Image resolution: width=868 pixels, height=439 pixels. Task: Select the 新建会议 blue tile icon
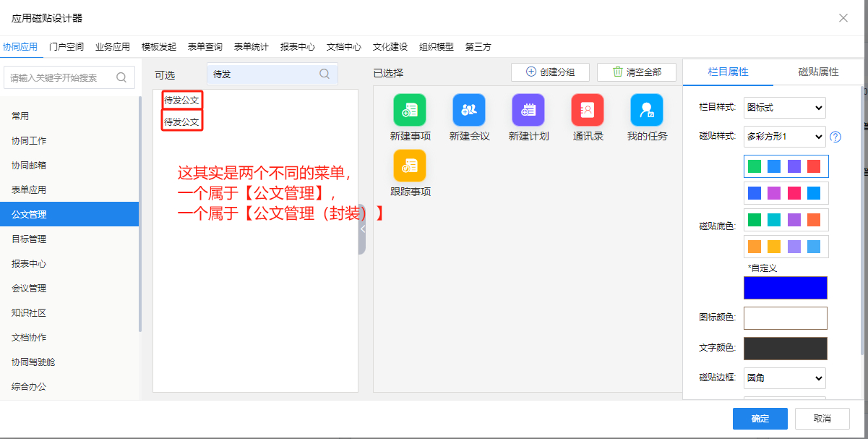469,110
